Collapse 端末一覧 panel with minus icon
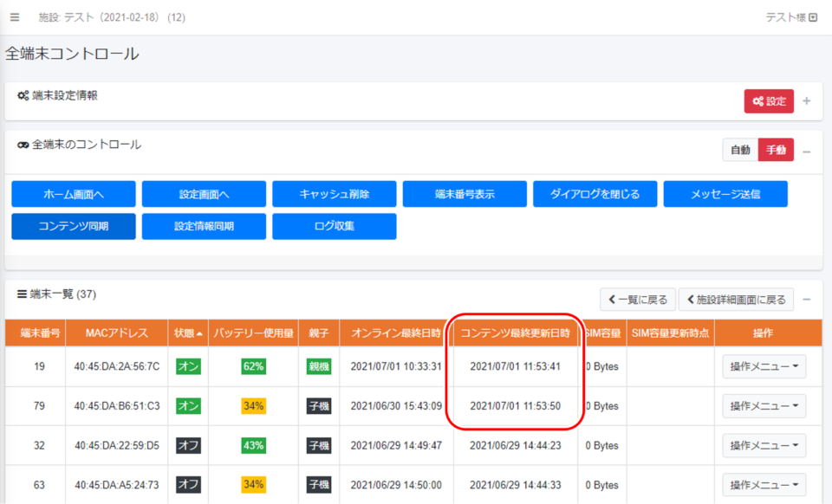The width and height of the screenshot is (832, 504). pos(807,300)
